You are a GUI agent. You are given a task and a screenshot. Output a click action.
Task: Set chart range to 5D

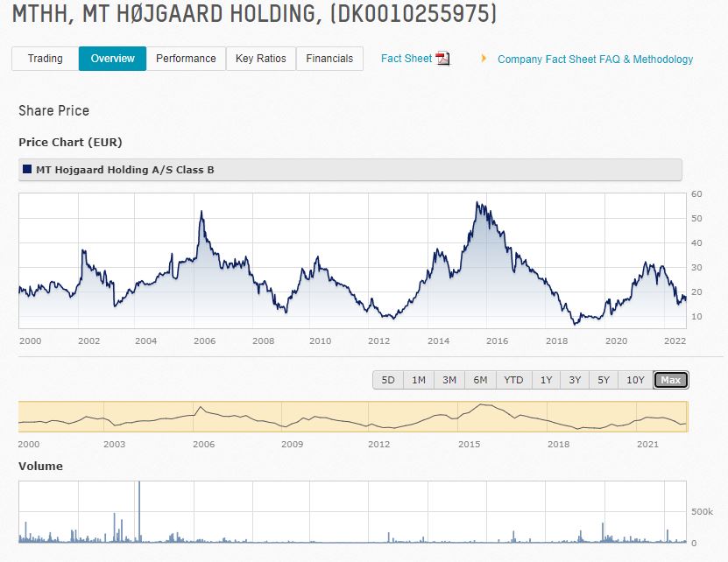tap(388, 380)
